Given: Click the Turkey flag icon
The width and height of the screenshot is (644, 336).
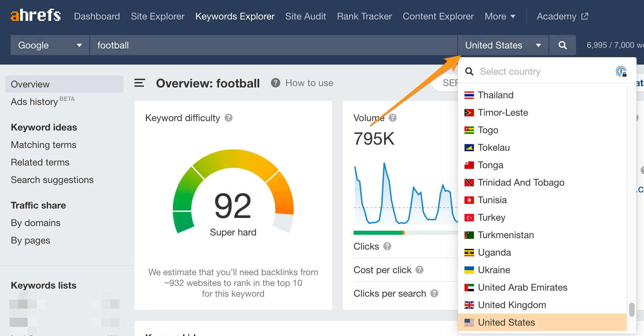Looking at the screenshot, I should pyautogui.click(x=469, y=218).
